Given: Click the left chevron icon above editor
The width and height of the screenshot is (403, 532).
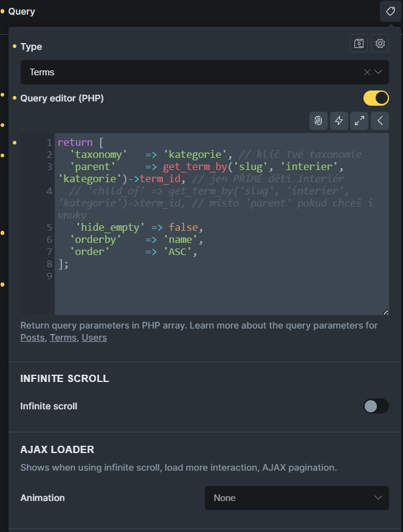Looking at the screenshot, I should [x=380, y=121].
